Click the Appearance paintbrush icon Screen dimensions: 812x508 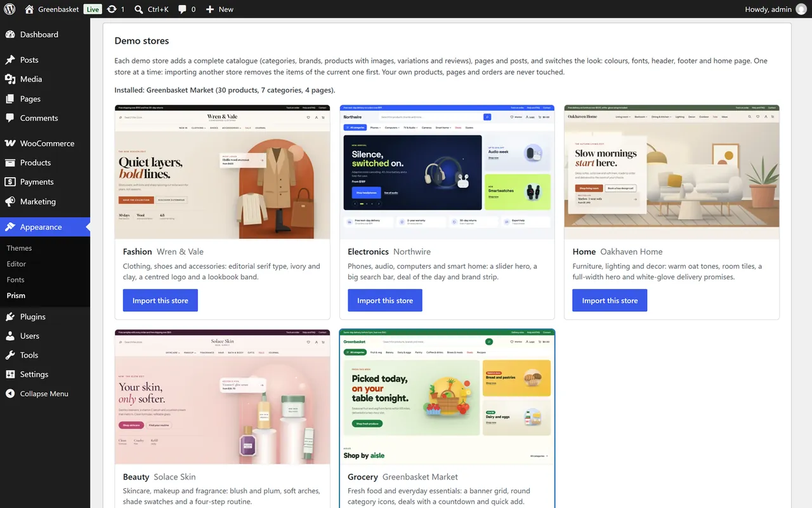(x=10, y=227)
